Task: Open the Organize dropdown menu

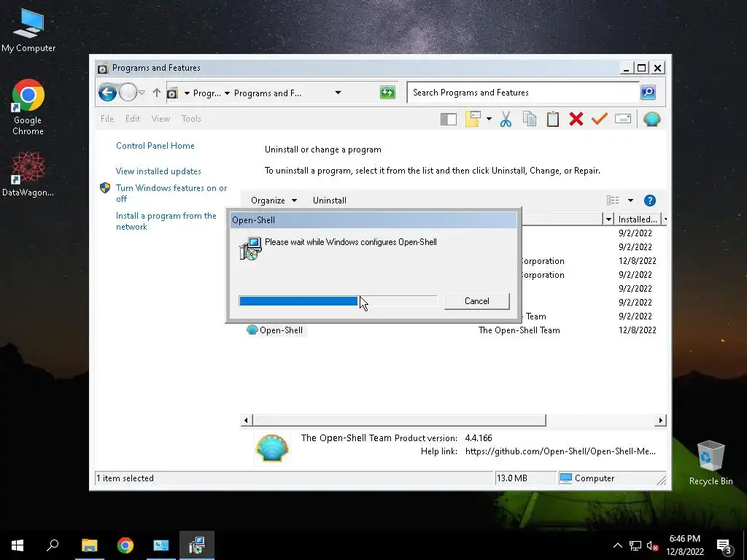Action: tap(274, 201)
